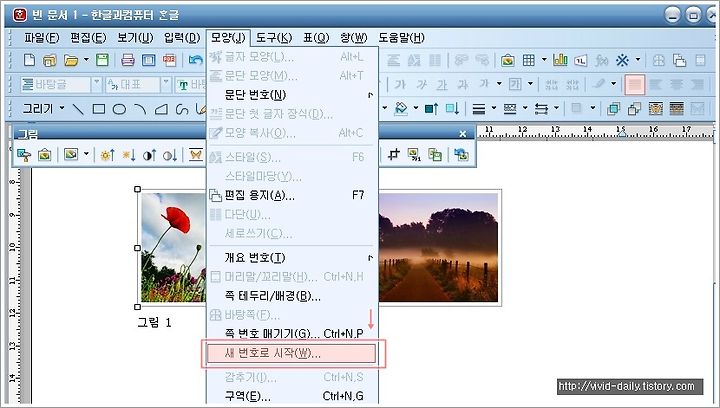This screenshot has height=408, width=720.
Task: Choose 새 번호로 시작(W)... menu item
Action: coord(292,353)
